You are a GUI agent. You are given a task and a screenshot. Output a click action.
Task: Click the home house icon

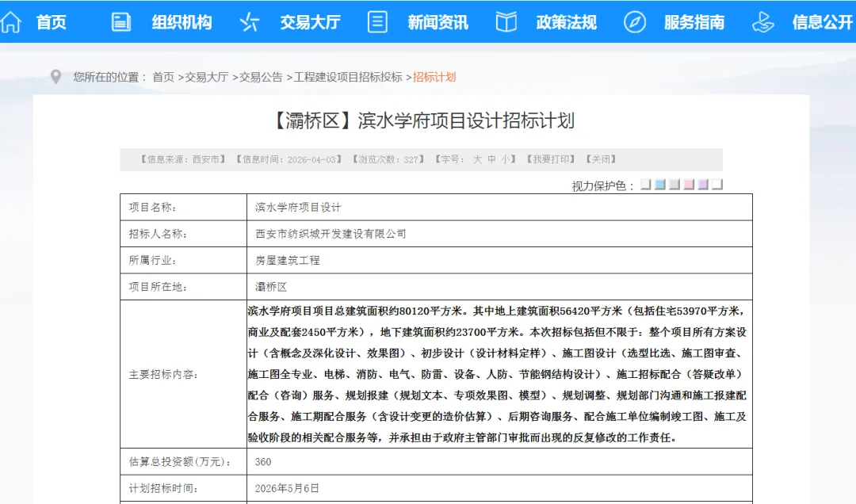11,22
